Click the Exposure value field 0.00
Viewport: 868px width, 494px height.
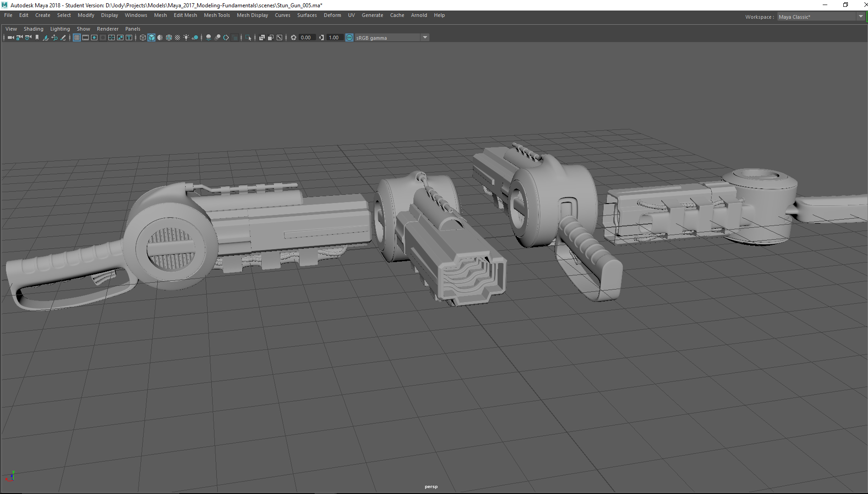pyautogui.click(x=306, y=38)
